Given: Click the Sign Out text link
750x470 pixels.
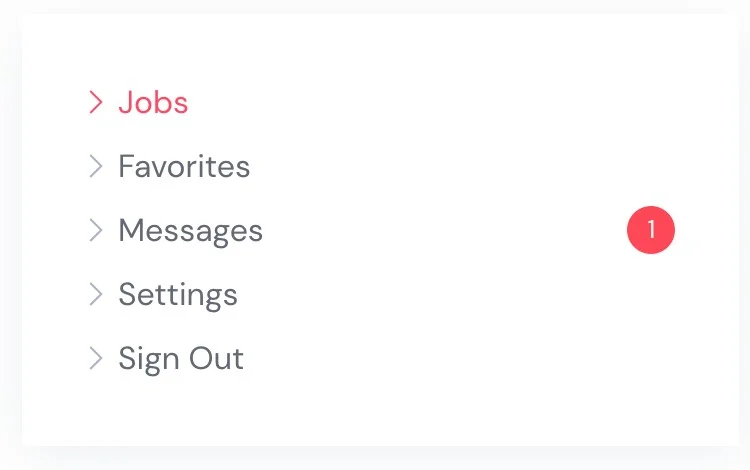Looking at the screenshot, I should pos(181,358).
